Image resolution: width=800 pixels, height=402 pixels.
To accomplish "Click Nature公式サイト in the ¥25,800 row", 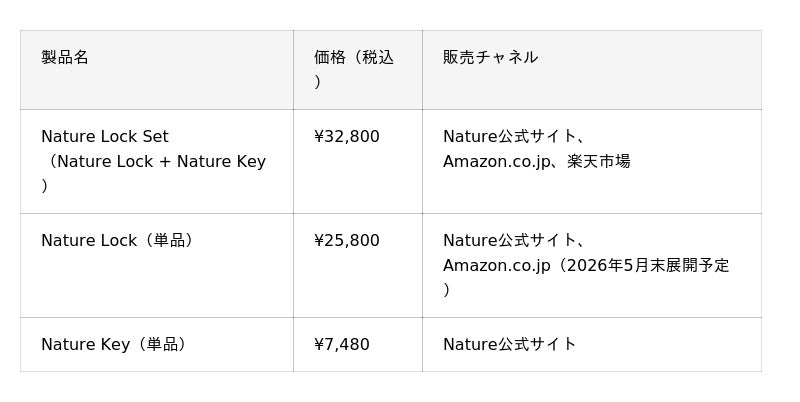I will pyautogui.click(x=510, y=241).
